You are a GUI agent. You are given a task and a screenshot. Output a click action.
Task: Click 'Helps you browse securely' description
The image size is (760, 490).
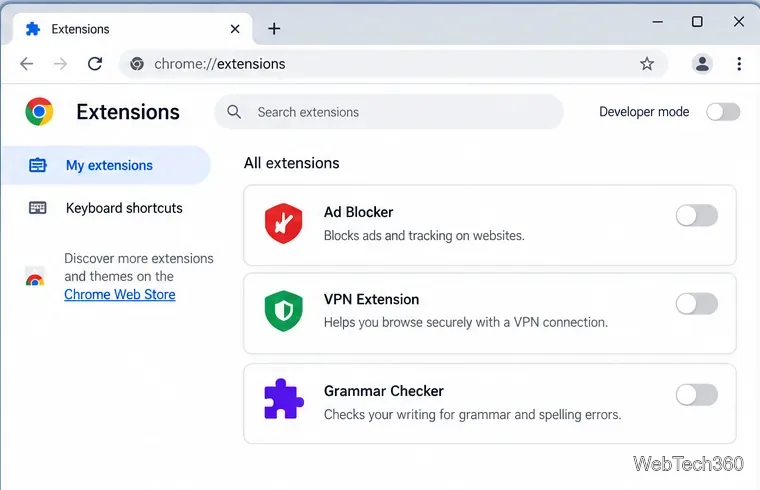465,322
